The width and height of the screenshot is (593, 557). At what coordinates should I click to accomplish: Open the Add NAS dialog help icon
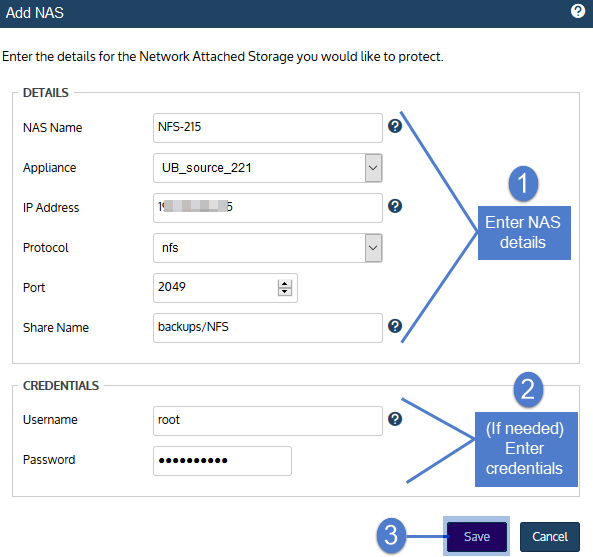coord(577,11)
